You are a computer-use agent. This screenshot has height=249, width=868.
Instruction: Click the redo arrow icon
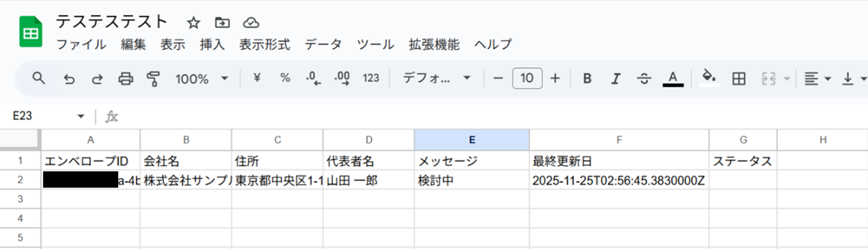97,79
